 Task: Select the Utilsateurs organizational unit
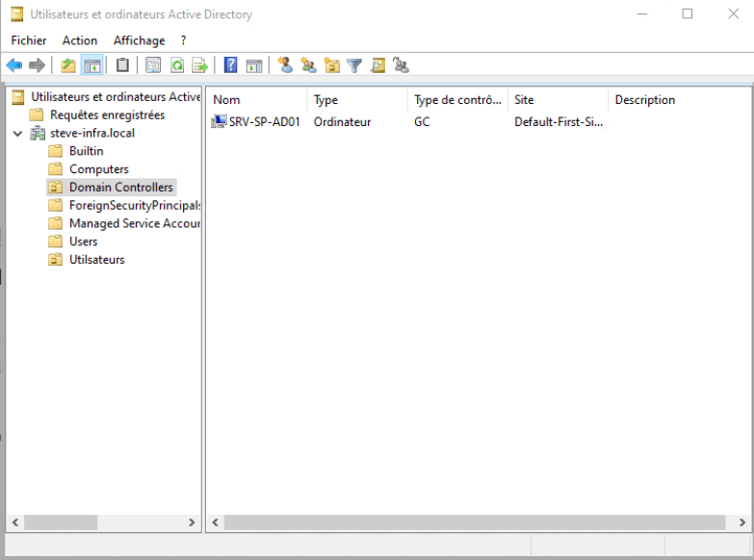click(96, 260)
